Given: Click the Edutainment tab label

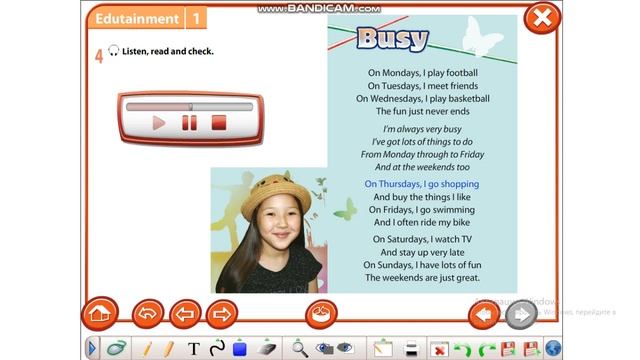Looking at the screenshot, I should click(137, 19).
